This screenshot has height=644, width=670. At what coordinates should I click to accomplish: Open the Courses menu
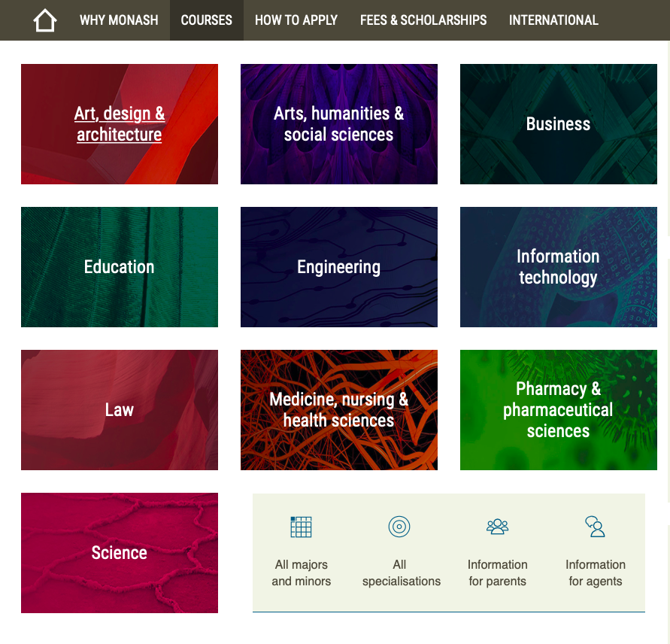tap(206, 20)
